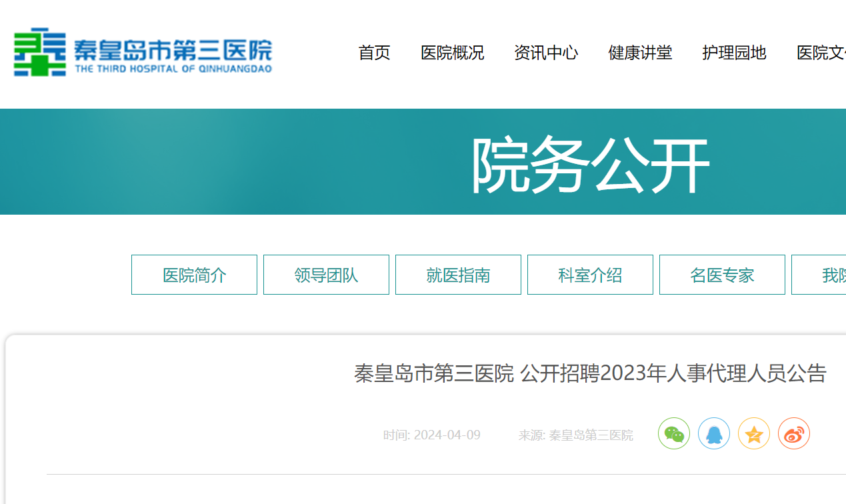Click the article title about 2023年人事代理人员公告
This screenshot has height=504, width=846.
590,373
